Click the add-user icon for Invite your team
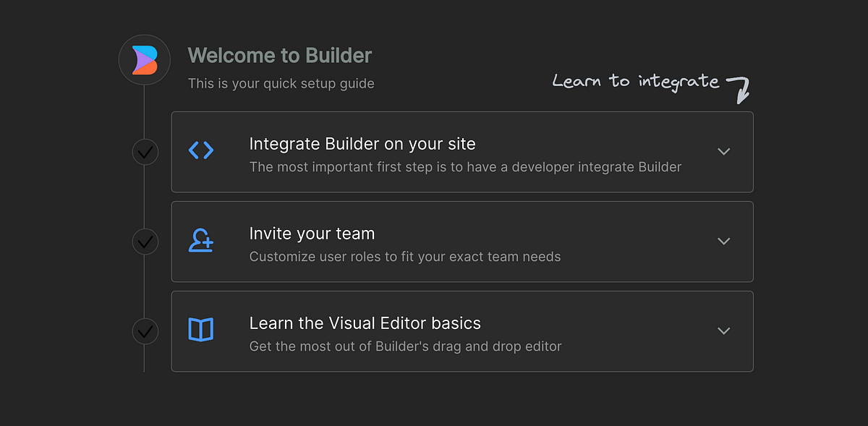 (201, 240)
